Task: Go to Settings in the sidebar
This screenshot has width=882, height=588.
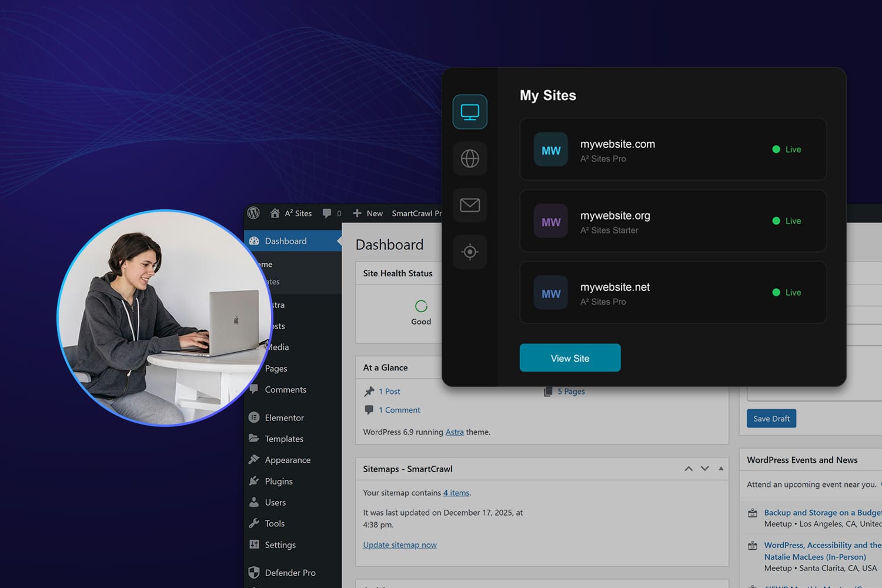Action: click(280, 544)
